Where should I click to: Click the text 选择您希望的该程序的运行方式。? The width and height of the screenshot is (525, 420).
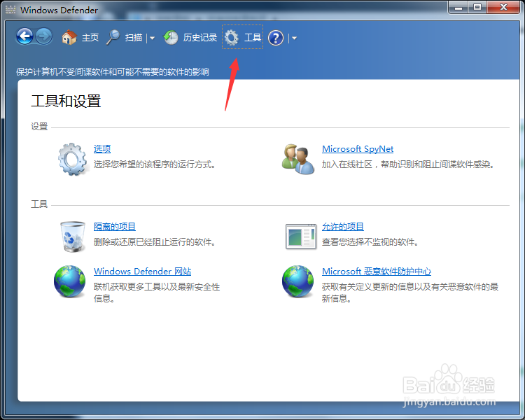pos(155,164)
